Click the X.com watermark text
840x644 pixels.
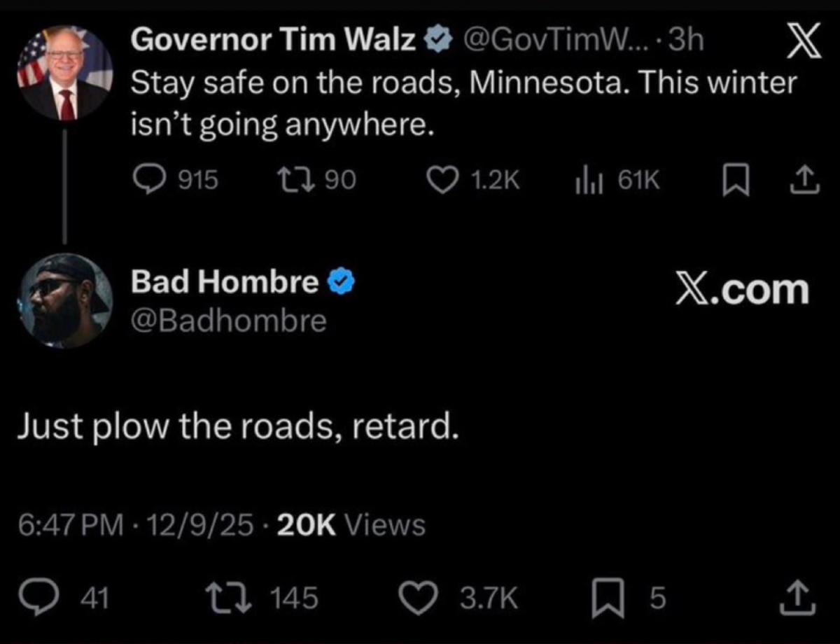tap(742, 290)
